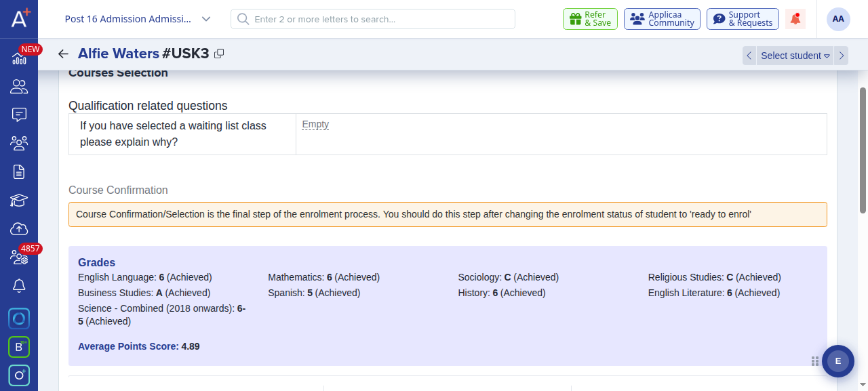The image size is (868, 391).
Task: Open user settings icon with 4857 badge
Action: [x=19, y=257]
